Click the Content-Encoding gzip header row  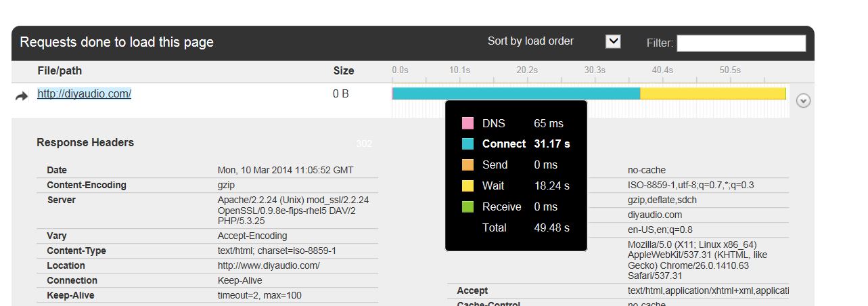(x=207, y=185)
